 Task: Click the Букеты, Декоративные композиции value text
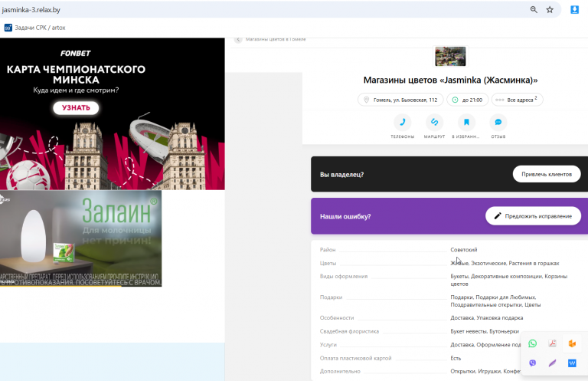pyautogui.click(x=509, y=280)
